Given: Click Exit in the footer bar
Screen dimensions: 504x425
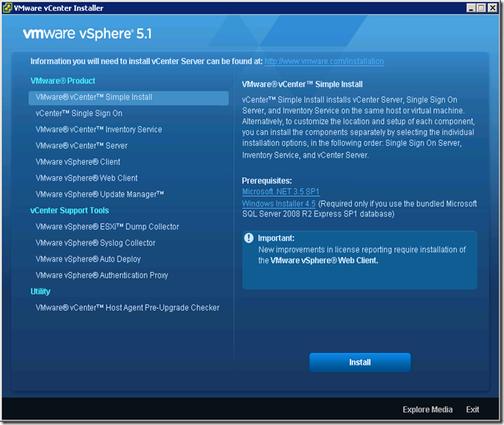Looking at the screenshot, I should 473,409.
